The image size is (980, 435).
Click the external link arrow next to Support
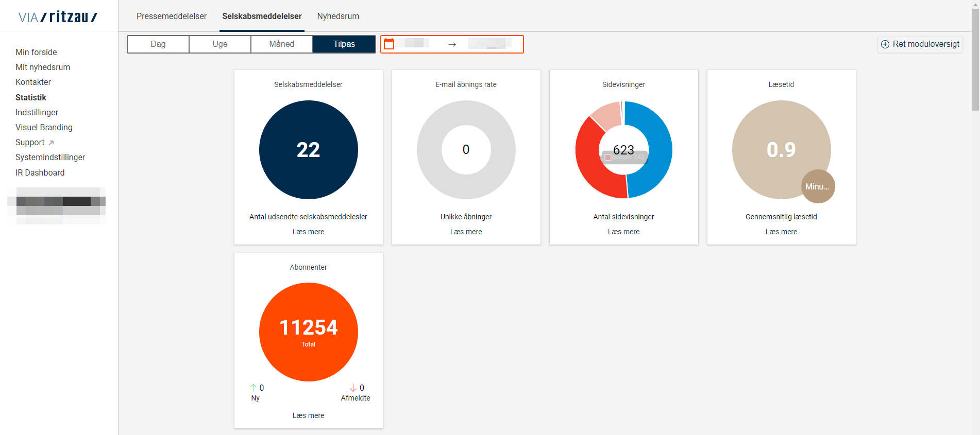click(x=51, y=143)
